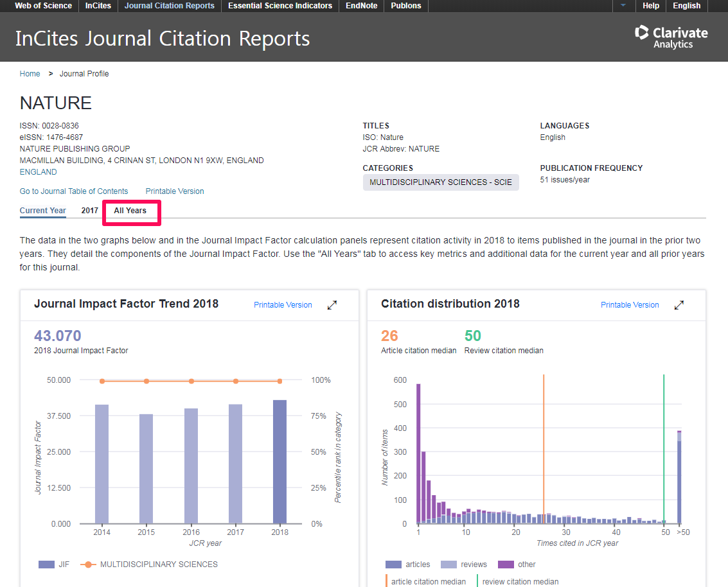Click the ISSN: 0028-0836 text
Screen dimensions: 728x587
pyautogui.click(x=49, y=126)
